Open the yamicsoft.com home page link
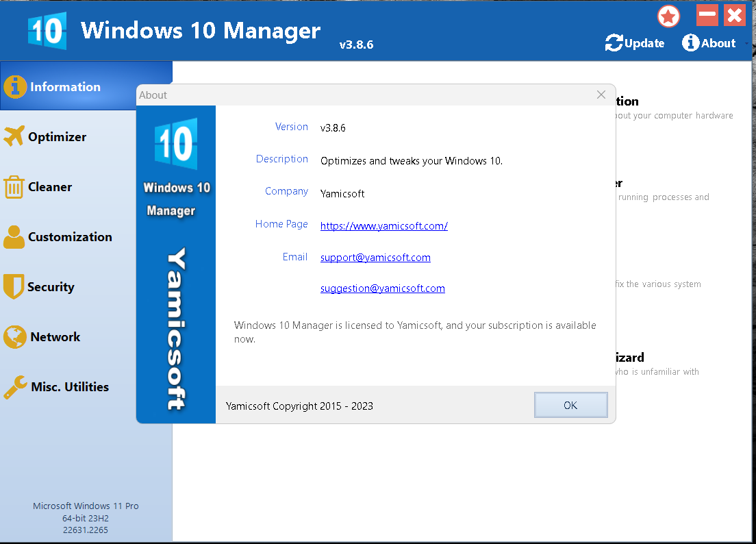756x544 pixels. [384, 225]
